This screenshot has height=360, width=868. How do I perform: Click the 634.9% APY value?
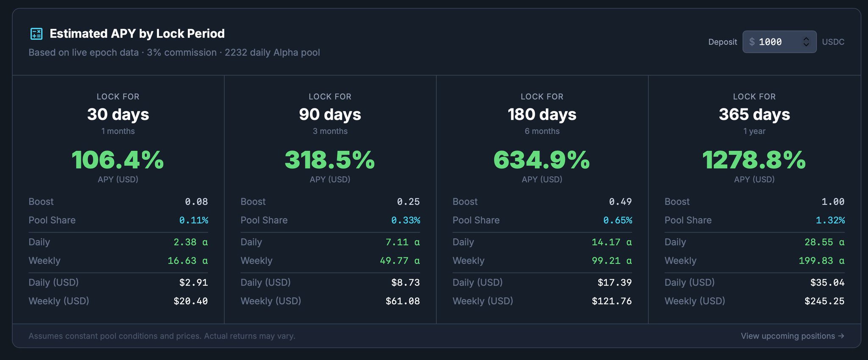point(542,160)
